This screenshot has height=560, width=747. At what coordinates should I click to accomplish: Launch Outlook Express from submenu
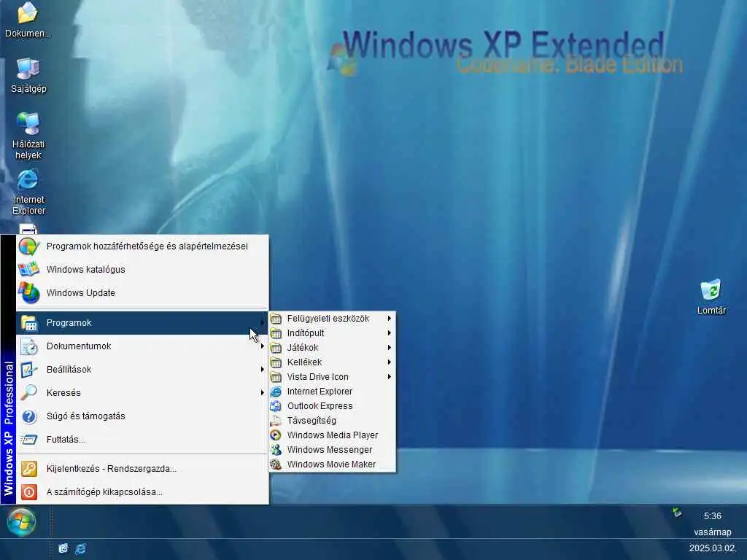pos(332,406)
